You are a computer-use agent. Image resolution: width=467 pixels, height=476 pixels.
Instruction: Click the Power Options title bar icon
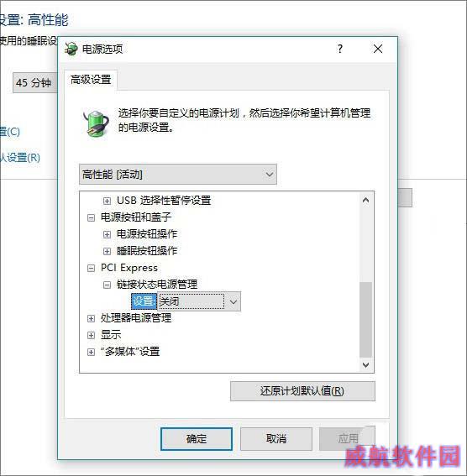[71, 49]
